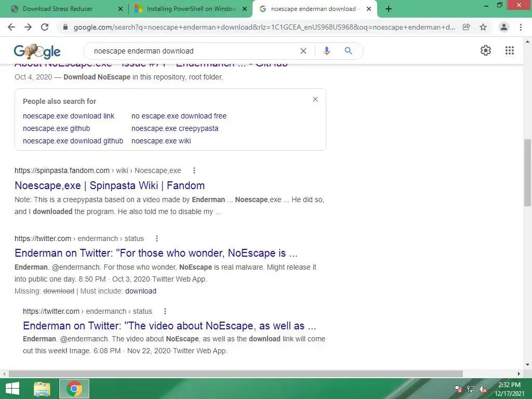Clear the search box with the X
The width and height of the screenshot is (532, 399).
[303, 51]
